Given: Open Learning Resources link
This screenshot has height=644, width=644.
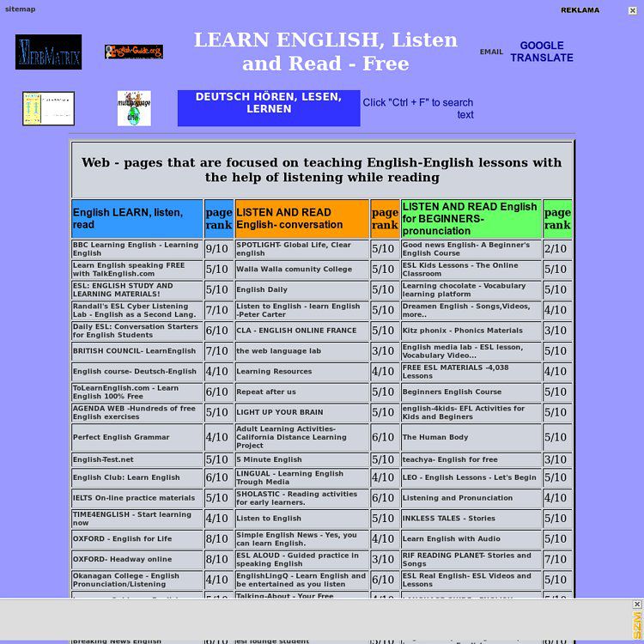Looking at the screenshot, I should click(274, 371).
